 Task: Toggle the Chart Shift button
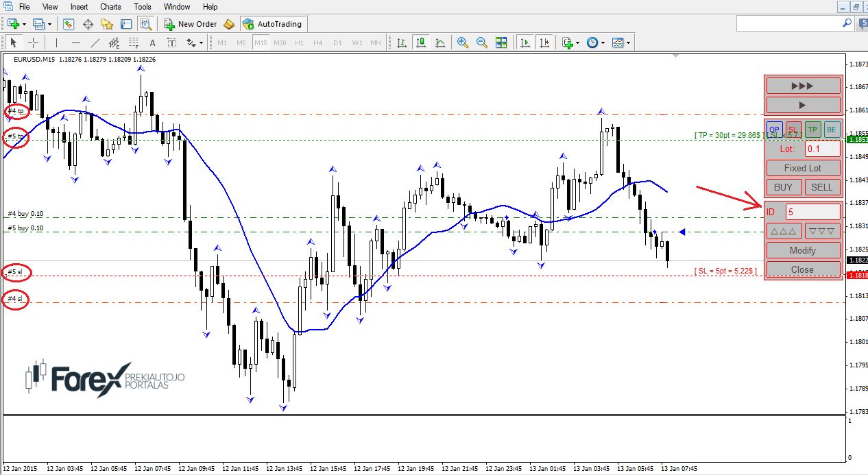tap(544, 42)
